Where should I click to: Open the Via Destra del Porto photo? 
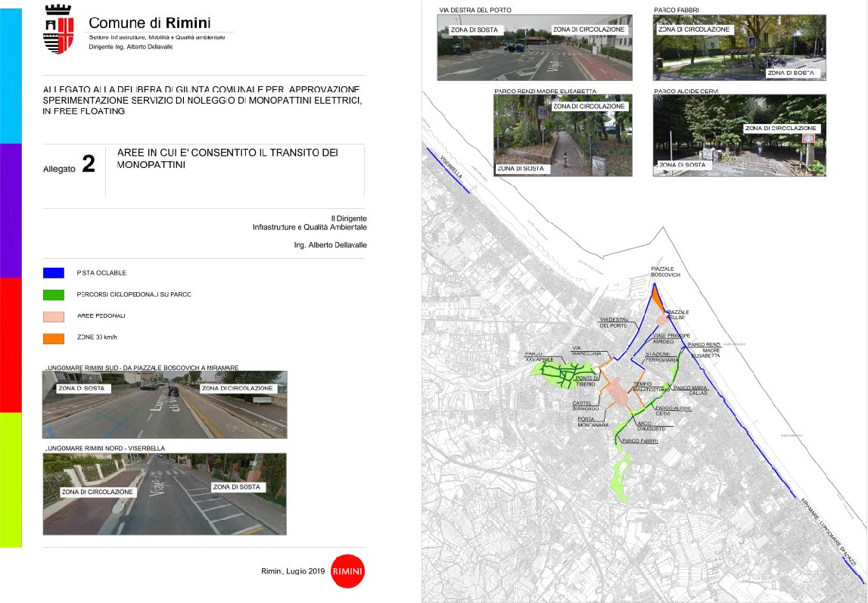tap(535, 48)
